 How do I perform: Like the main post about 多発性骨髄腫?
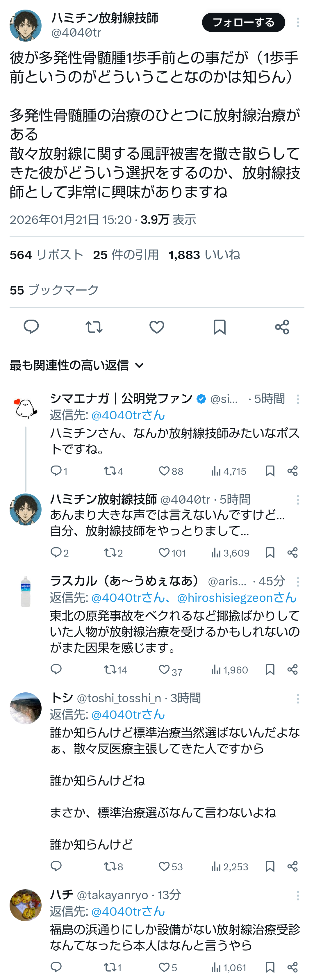tap(157, 327)
